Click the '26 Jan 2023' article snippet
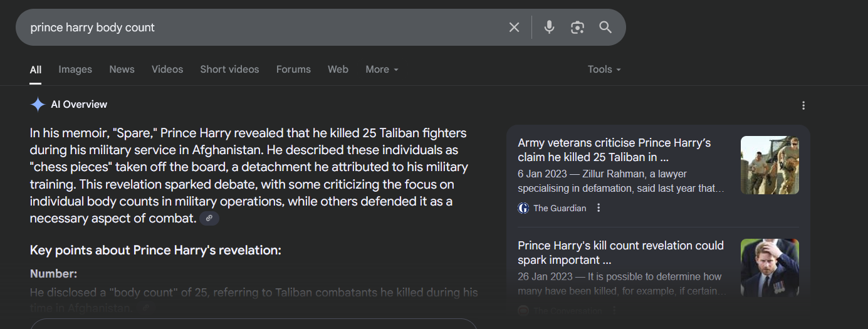The width and height of the screenshot is (868, 329). [x=621, y=284]
